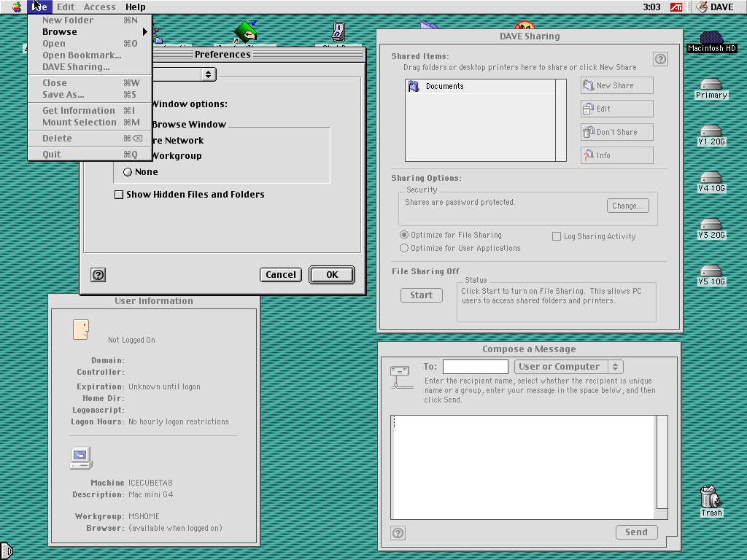The image size is (747, 560).
Task: Click OK in the Preferences dialog
Action: (x=332, y=275)
